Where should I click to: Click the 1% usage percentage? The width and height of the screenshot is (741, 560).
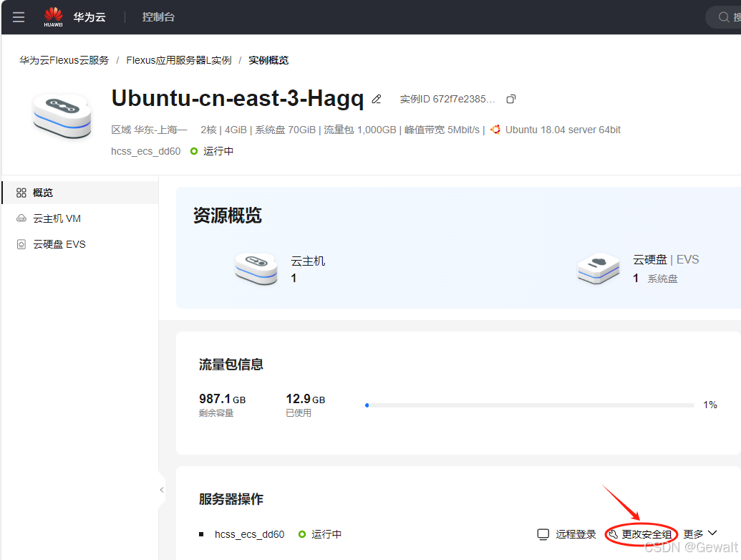[x=709, y=405]
